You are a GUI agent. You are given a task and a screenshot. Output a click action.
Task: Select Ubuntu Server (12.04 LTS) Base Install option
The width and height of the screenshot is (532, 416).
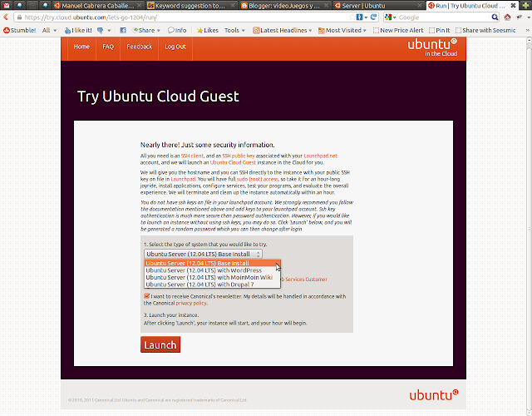[x=213, y=263]
